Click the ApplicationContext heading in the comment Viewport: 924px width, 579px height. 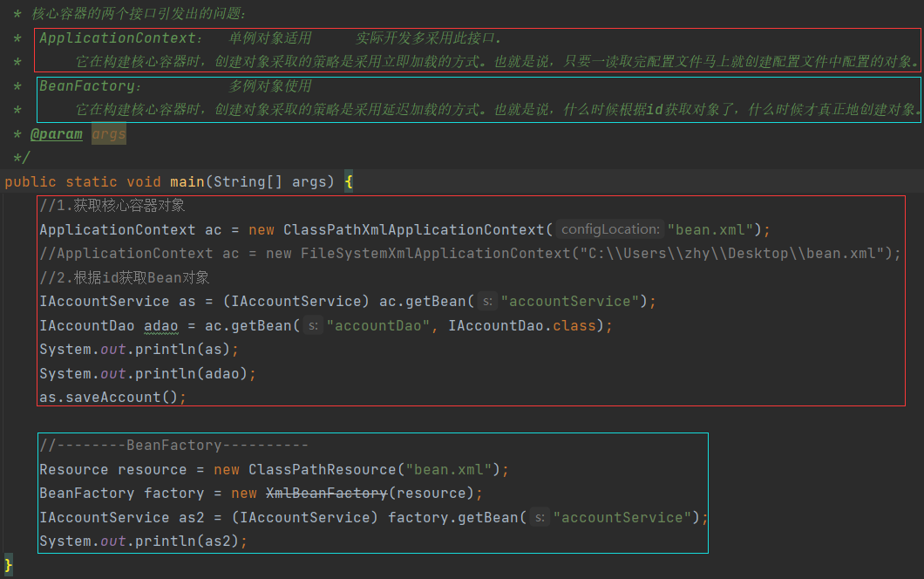tap(121, 37)
